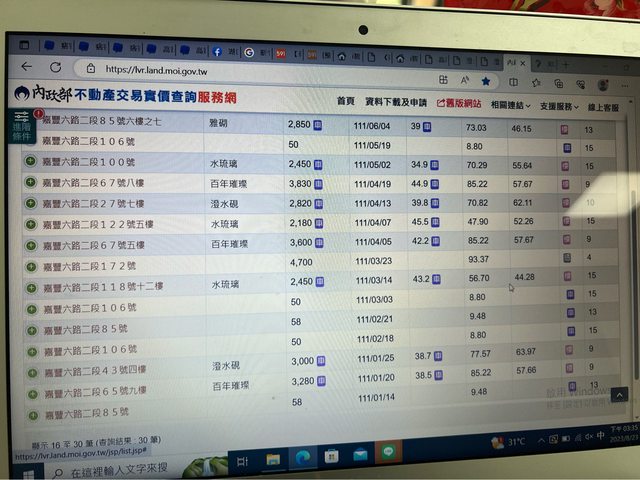The width and height of the screenshot is (640, 480).
Task: Go to 首頁 in the navigation bar
Action: [x=346, y=102]
